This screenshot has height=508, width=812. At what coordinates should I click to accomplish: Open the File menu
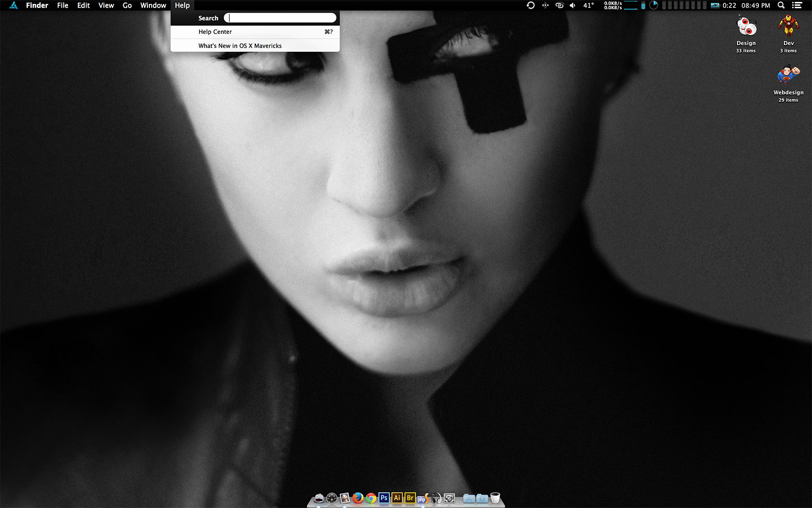click(x=62, y=5)
